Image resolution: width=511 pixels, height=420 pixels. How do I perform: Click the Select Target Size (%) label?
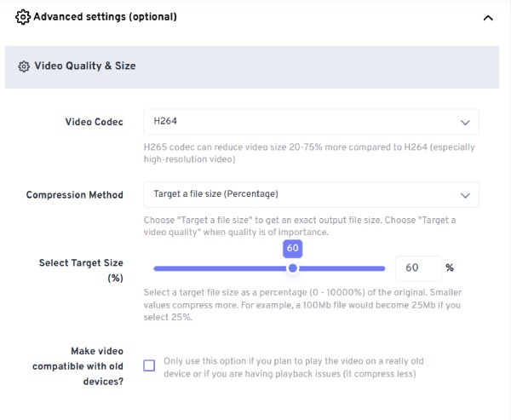81,270
